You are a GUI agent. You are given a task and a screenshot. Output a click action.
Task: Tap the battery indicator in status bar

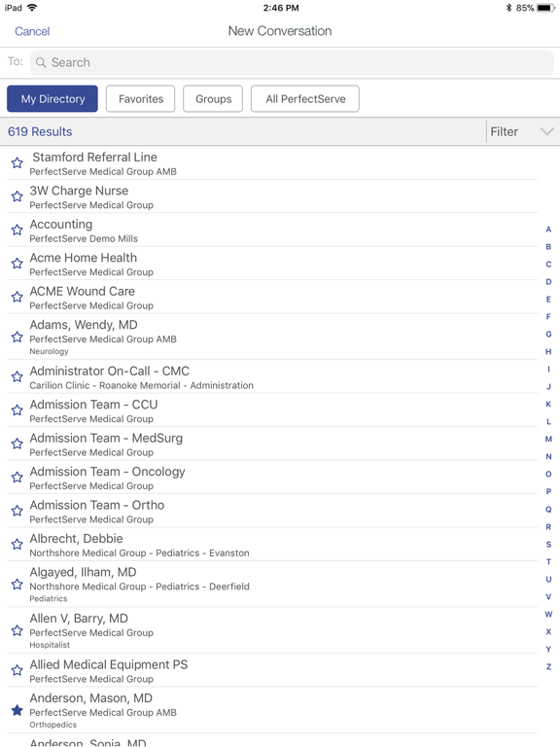click(545, 8)
